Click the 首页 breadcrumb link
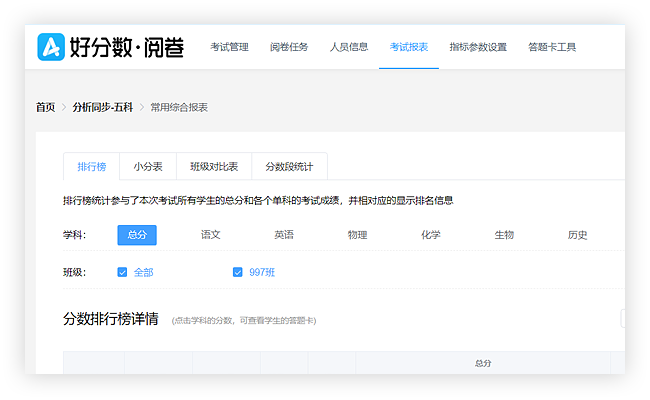The width and height of the screenshot is (650, 400). [45, 107]
